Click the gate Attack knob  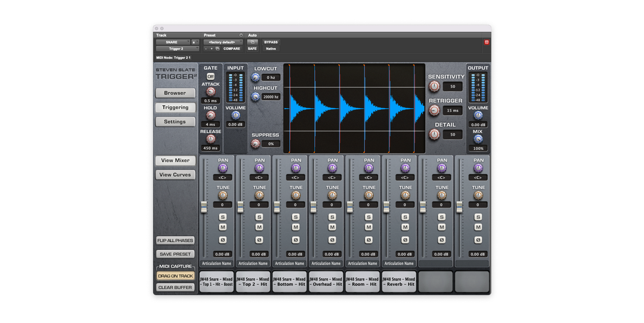pyautogui.click(x=210, y=92)
